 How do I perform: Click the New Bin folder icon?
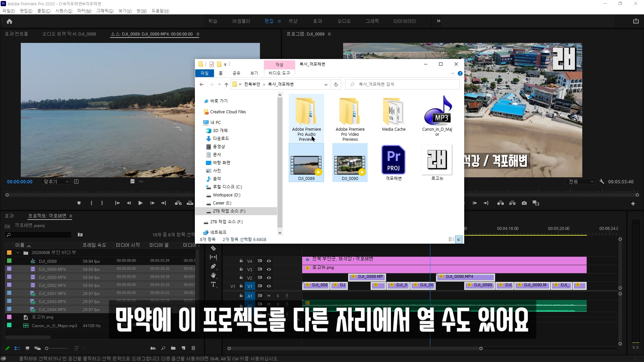pyautogui.click(x=173, y=348)
